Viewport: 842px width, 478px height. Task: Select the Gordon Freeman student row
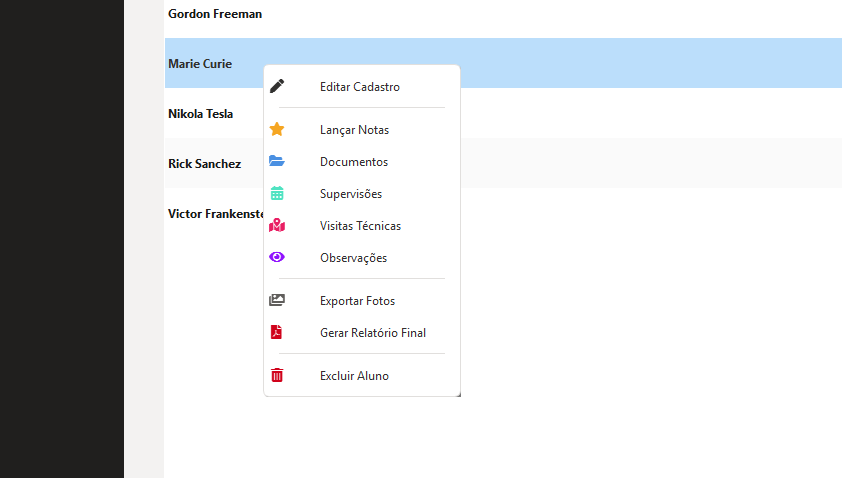pyautogui.click(x=215, y=14)
